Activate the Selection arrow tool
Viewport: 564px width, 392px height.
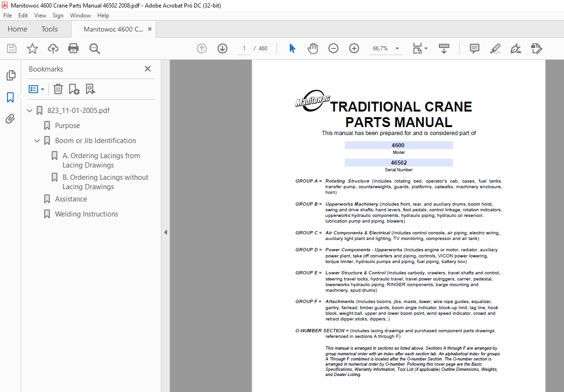pos(292,48)
